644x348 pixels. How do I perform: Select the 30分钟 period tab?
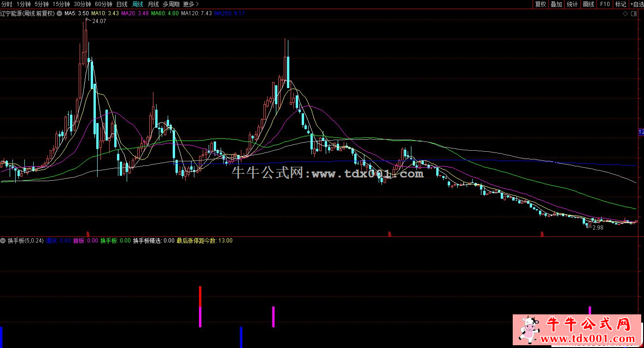point(82,4)
